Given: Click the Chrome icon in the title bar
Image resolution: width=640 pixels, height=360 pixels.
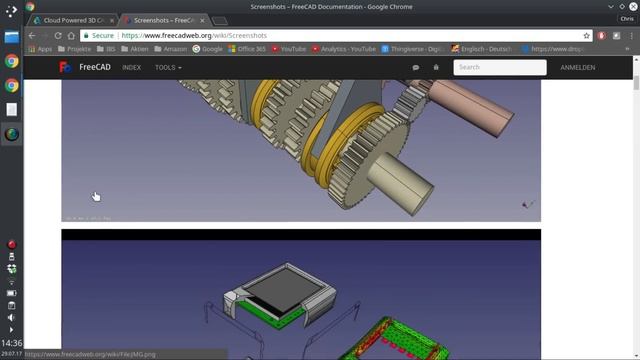Looking at the screenshot, I should point(30,7).
